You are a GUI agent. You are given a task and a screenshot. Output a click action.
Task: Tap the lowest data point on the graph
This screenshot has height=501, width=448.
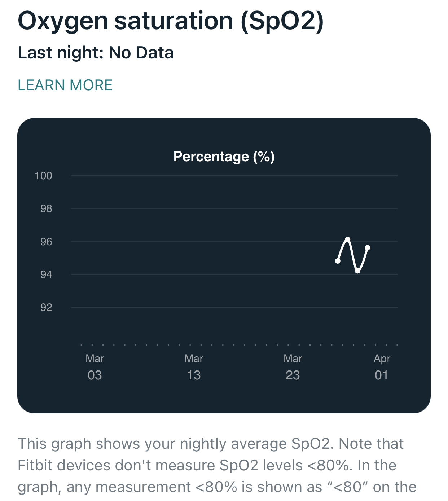click(357, 271)
